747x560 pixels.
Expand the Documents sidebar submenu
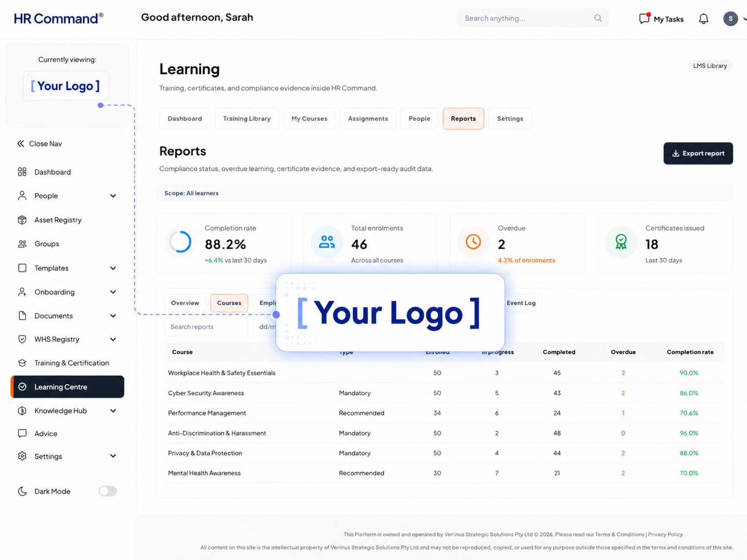point(113,316)
